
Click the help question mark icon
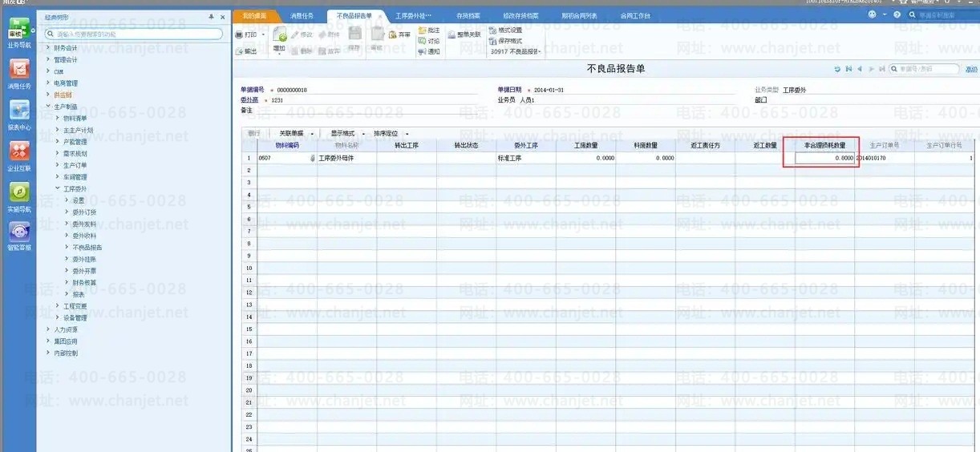coord(897,15)
